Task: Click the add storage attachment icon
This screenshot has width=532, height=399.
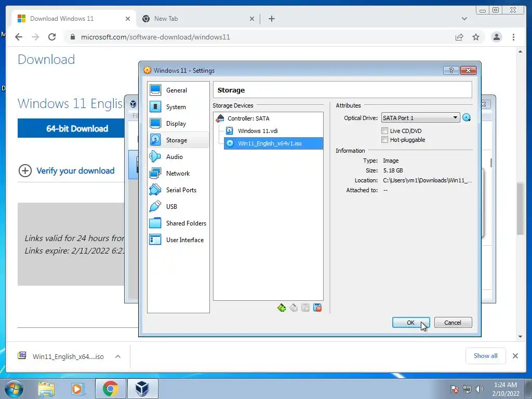Action: point(305,308)
